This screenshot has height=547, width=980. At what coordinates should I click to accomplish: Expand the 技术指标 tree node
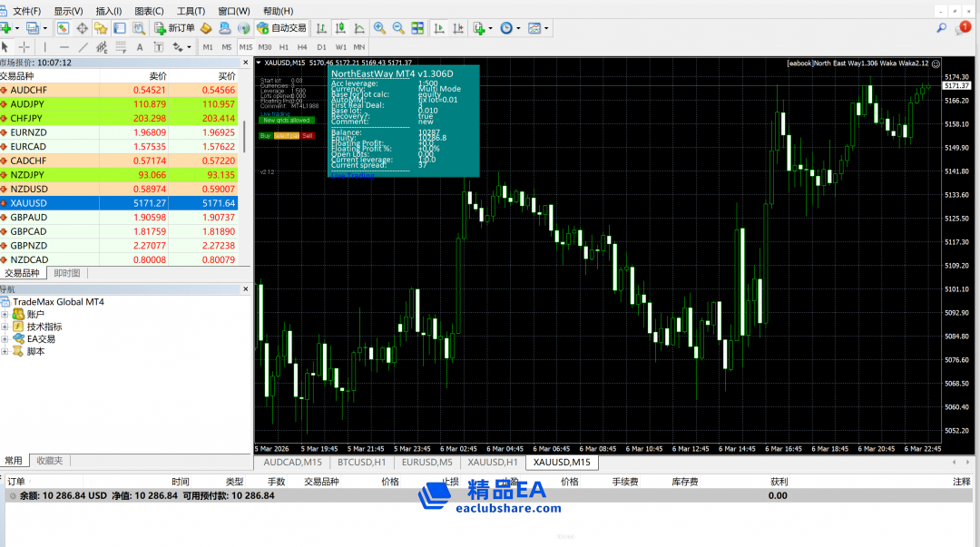(5, 327)
